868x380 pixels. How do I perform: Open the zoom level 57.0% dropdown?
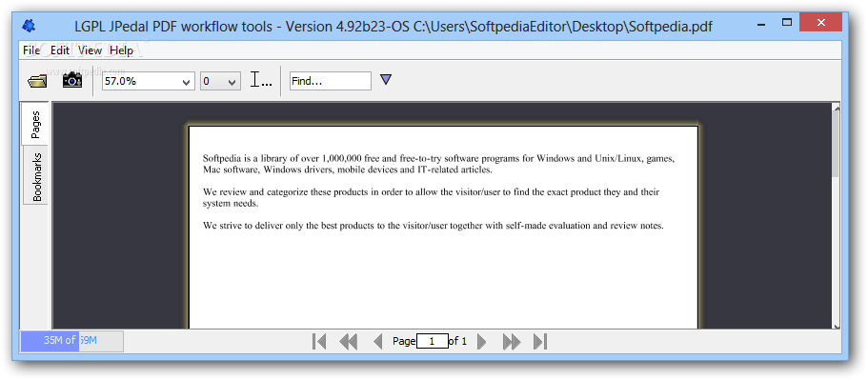click(149, 81)
